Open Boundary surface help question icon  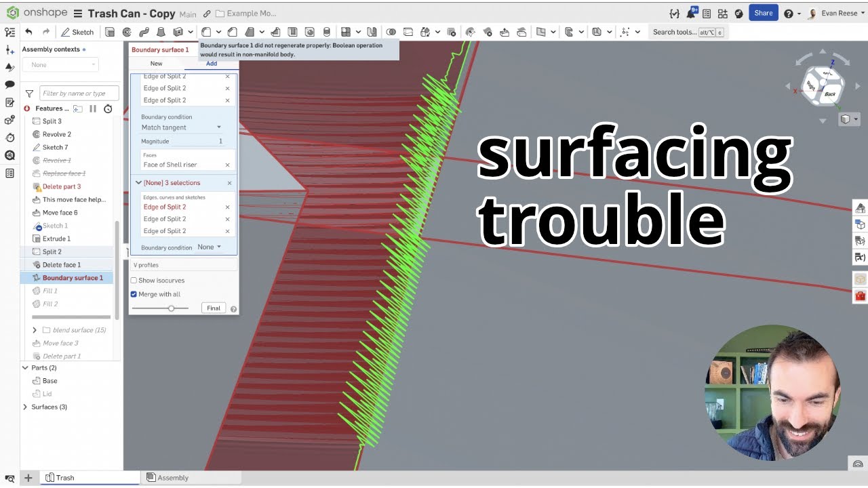(233, 308)
